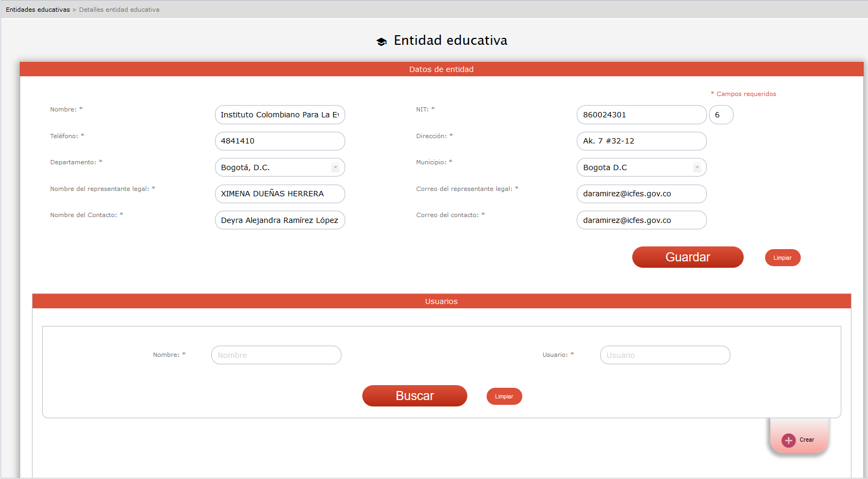Viewport: 868px width, 479px height.
Task: Open the Departamento dropdown arrow
Action: click(x=335, y=167)
